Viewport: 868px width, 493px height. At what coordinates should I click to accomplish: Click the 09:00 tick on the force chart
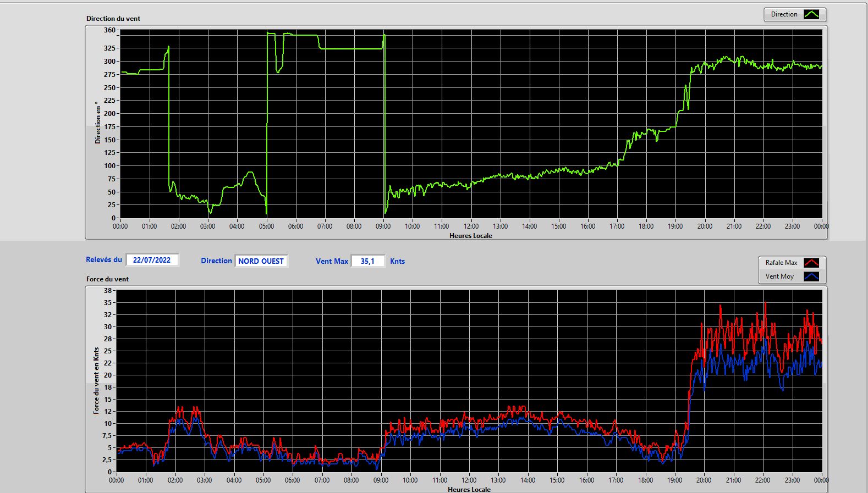click(381, 480)
